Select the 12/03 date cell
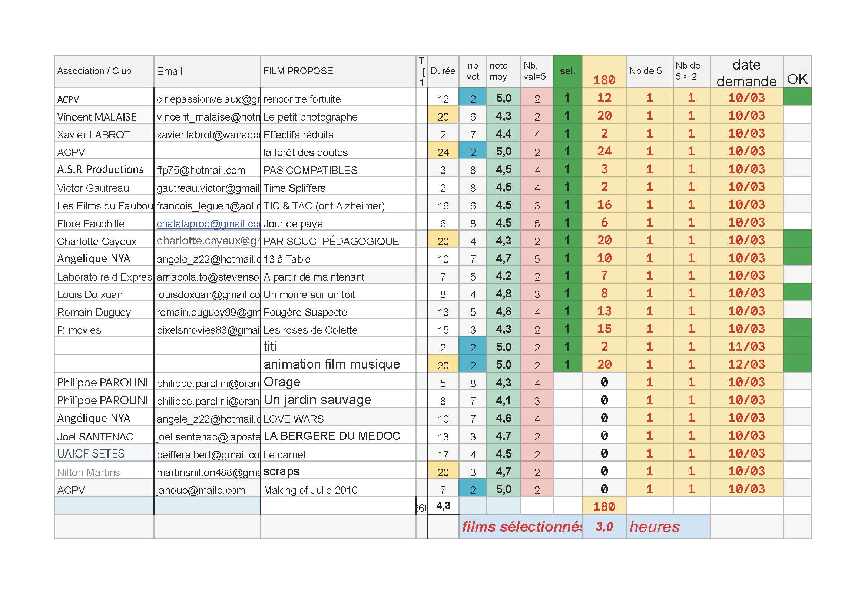868x614 pixels. click(746, 364)
